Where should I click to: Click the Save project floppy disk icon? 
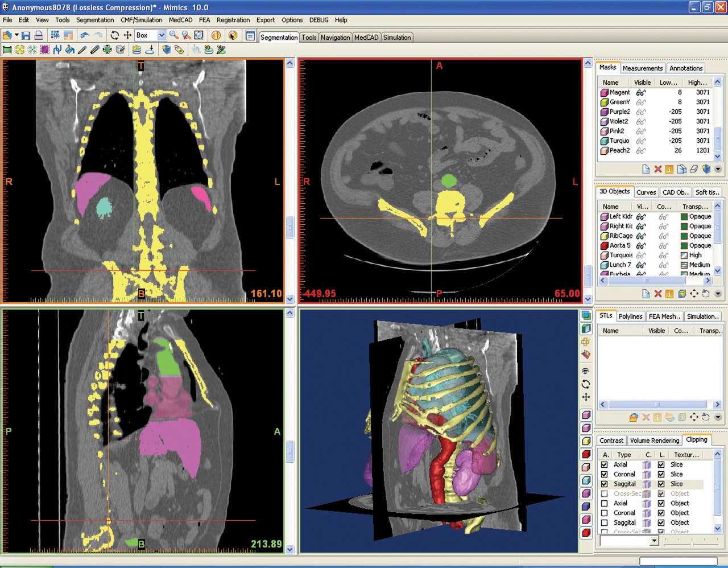tap(26, 35)
